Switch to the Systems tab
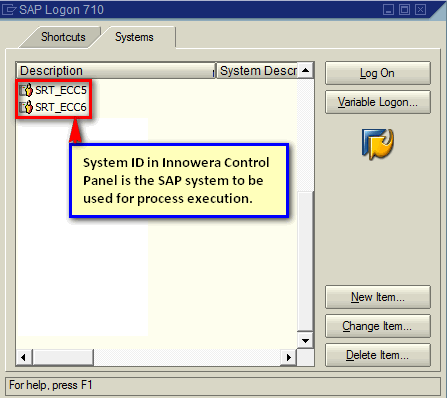447x398 pixels. [x=134, y=37]
